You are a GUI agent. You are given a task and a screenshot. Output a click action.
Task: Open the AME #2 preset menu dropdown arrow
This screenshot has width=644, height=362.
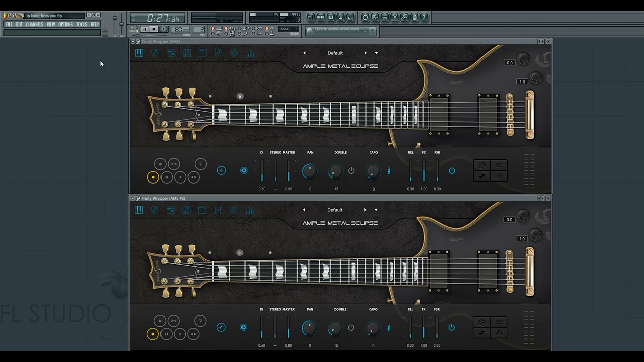pos(376,210)
